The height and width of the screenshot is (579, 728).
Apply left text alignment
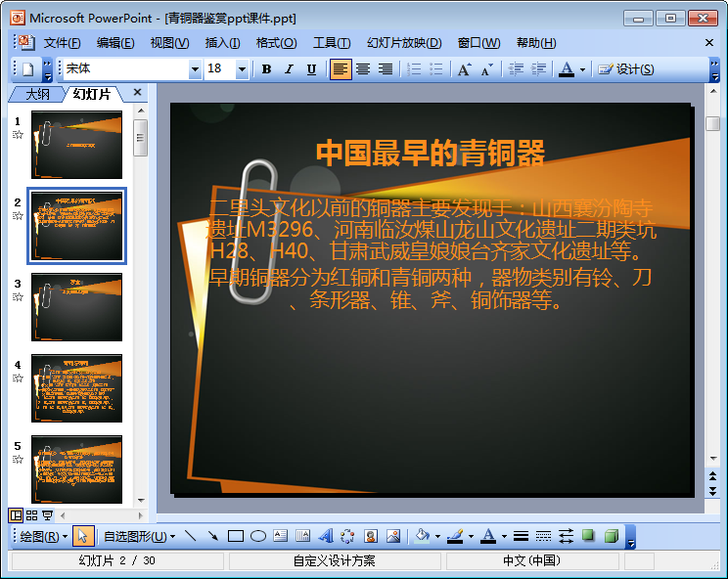coord(341,69)
